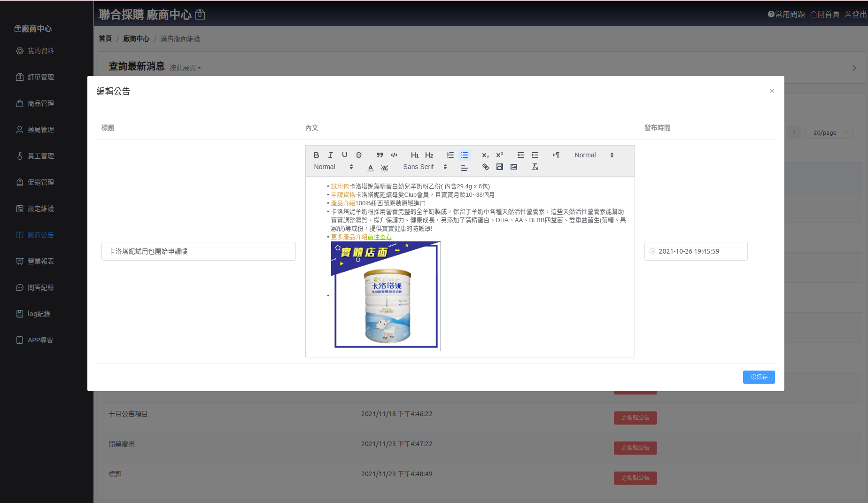Open APP導客 in the sidebar
This screenshot has height=503, width=868.
click(x=40, y=340)
